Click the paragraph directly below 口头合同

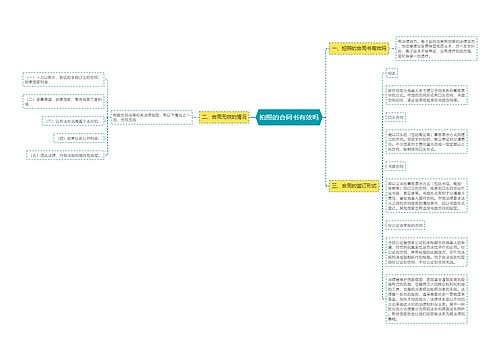(426, 142)
